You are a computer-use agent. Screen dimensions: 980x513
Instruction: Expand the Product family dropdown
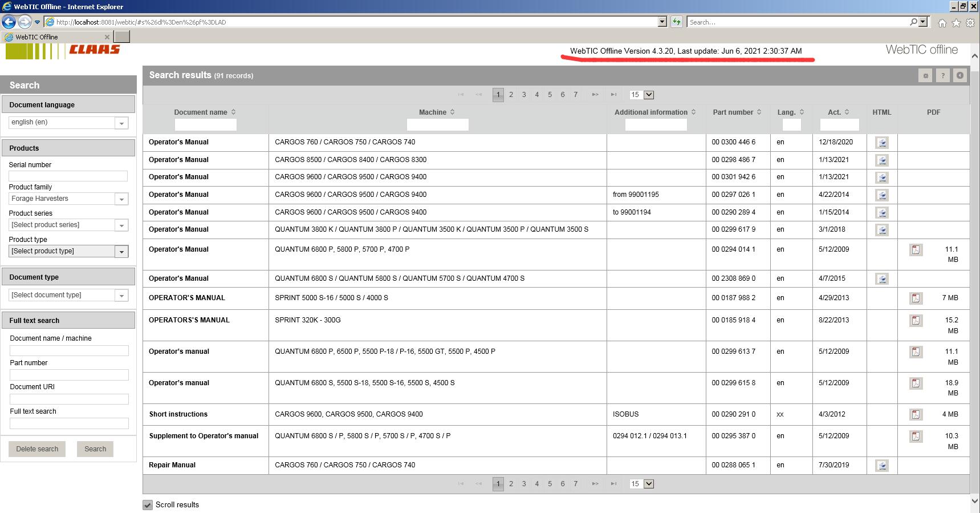click(68, 199)
